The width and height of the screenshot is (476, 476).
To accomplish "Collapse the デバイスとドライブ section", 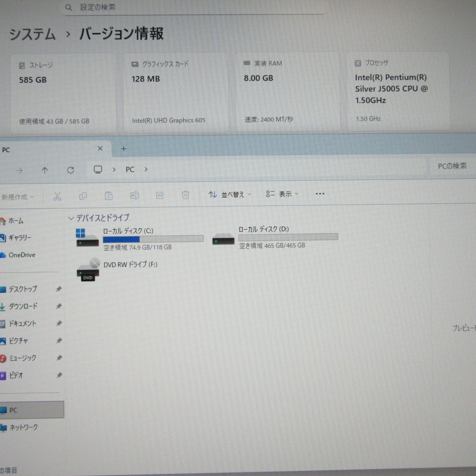I will click(71, 218).
